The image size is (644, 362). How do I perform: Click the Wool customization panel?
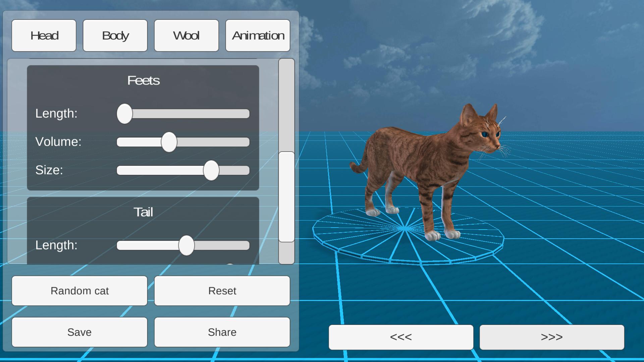point(186,35)
